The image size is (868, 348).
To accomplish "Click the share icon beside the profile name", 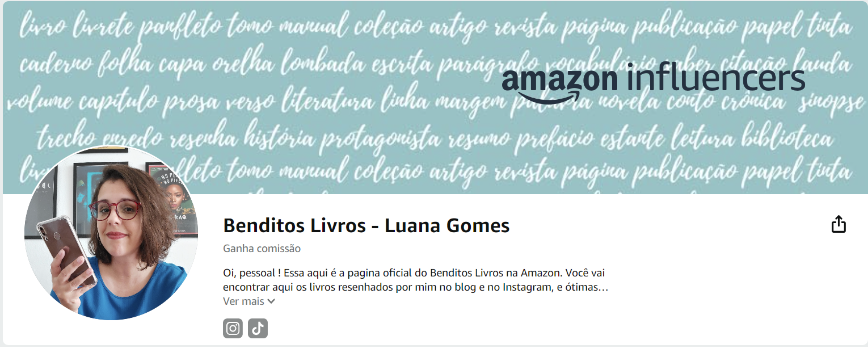I will coord(838,224).
